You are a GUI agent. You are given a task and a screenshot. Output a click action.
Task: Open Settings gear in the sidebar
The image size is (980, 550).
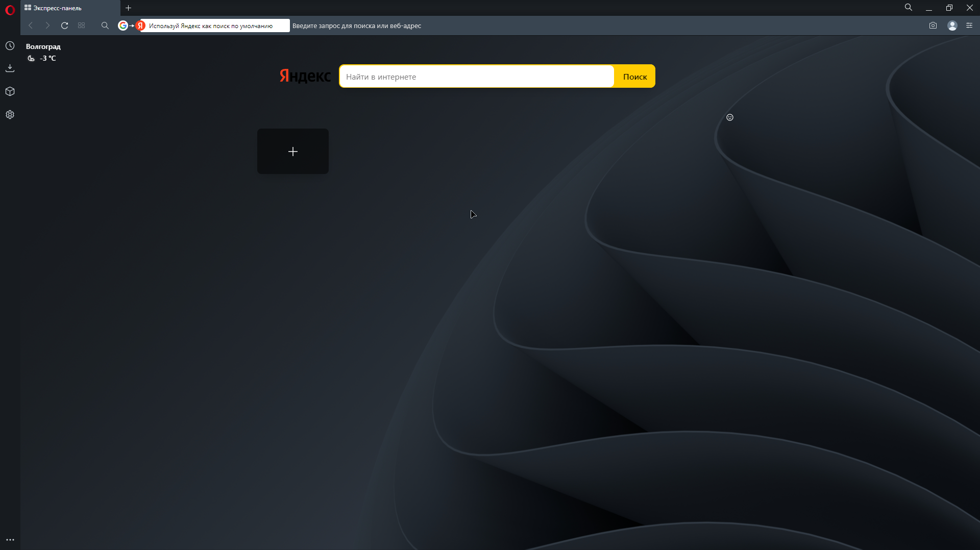point(10,115)
